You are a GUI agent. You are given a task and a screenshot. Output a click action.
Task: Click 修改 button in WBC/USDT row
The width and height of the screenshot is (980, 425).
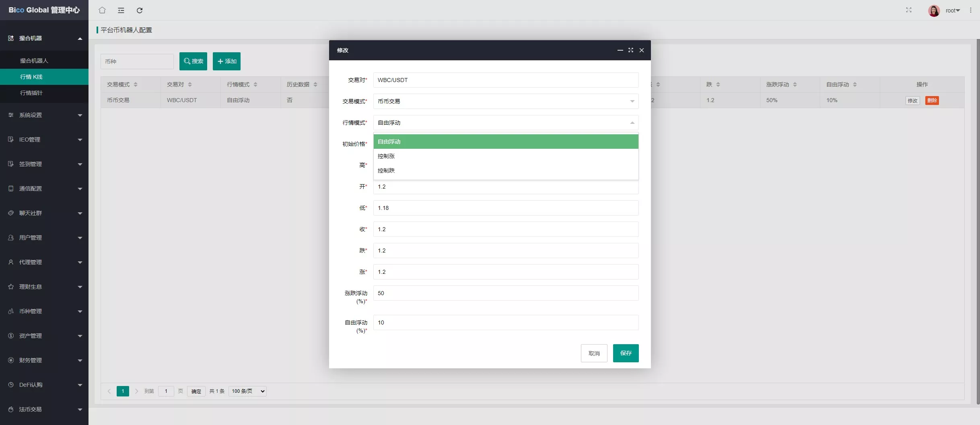click(x=912, y=101)
